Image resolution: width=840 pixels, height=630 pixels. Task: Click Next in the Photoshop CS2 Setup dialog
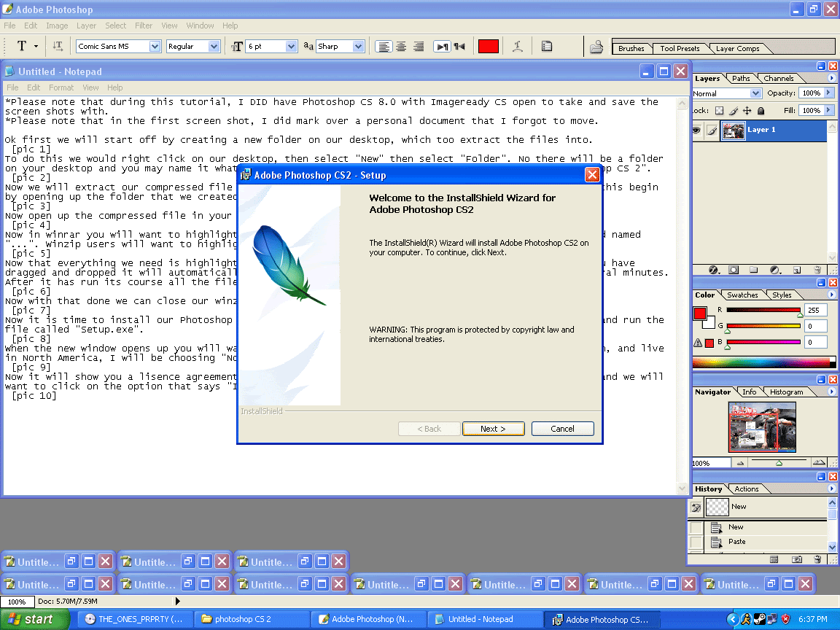(x=494, y=429)
